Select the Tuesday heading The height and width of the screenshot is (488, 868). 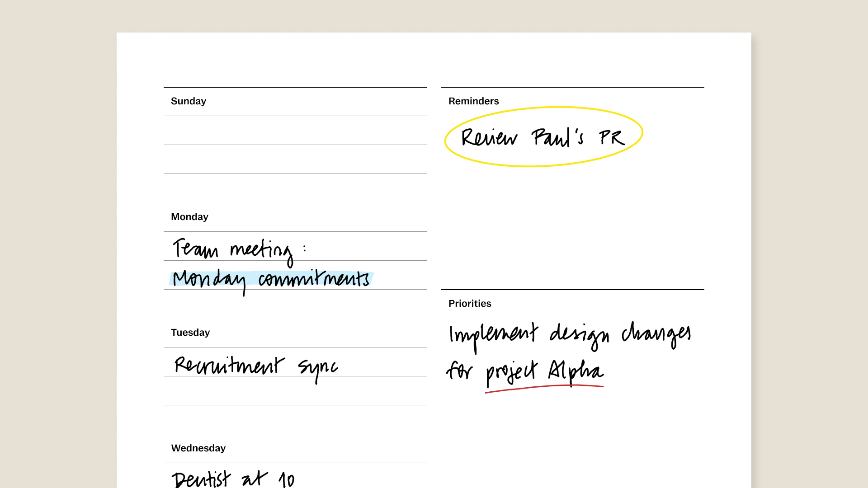pyautogui.click(x=190, y=333)
